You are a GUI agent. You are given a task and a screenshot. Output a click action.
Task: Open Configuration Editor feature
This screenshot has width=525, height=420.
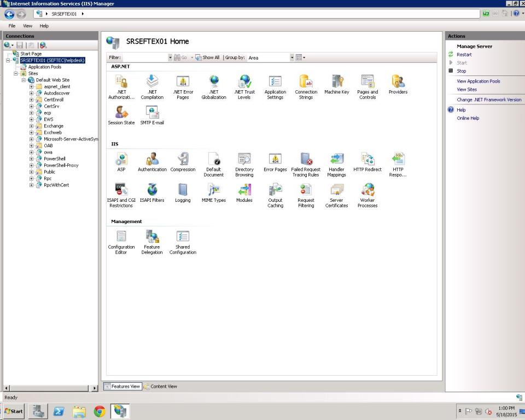coord(121,242)
